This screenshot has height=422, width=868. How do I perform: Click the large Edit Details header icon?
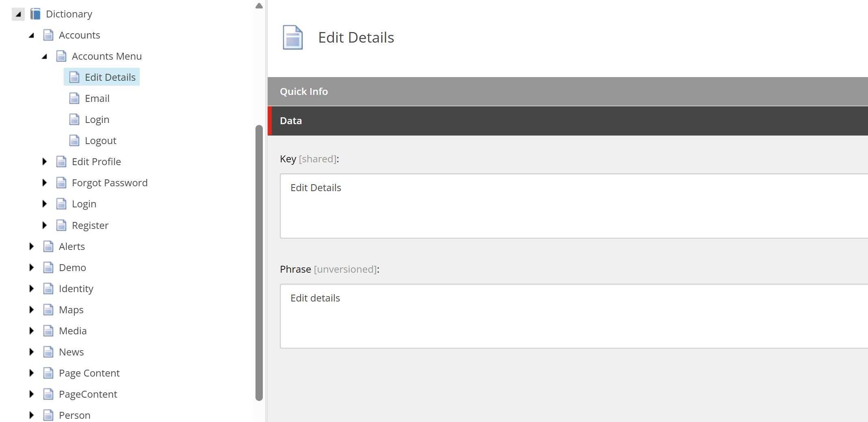pos(292,37)
